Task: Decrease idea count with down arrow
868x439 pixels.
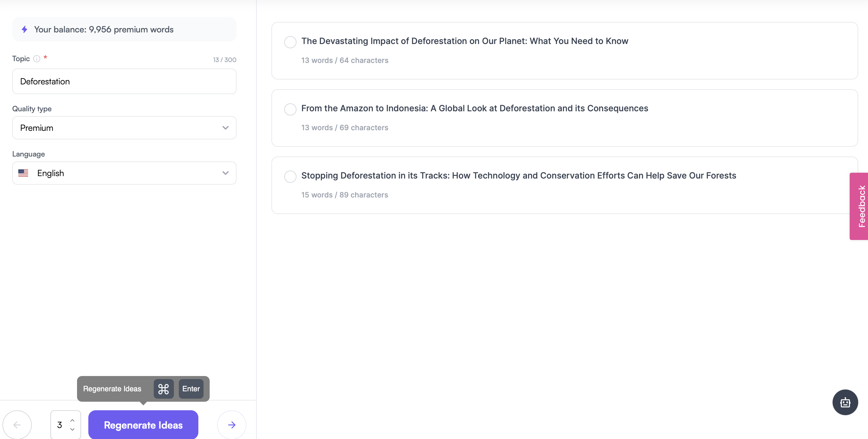Action: click(72, 429)
